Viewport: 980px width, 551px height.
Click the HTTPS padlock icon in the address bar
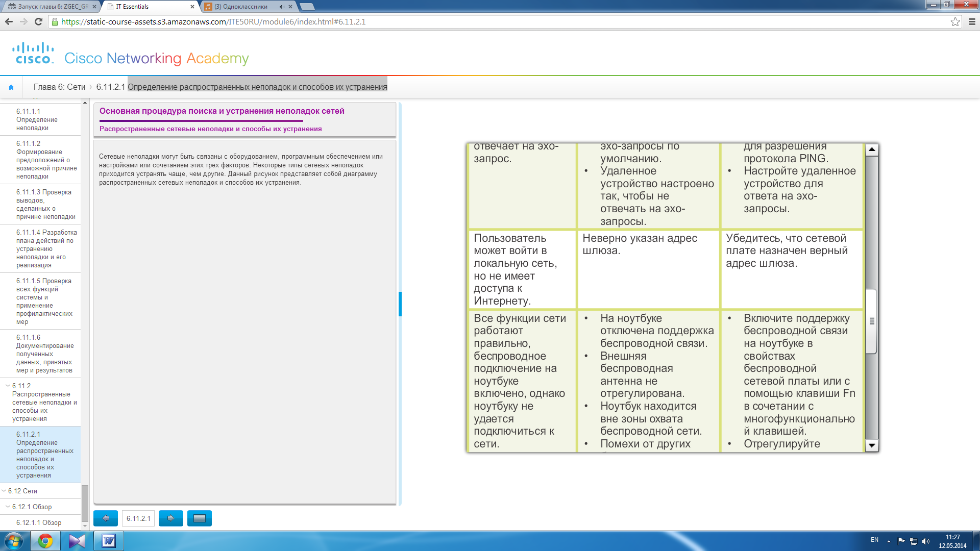click(55, 21)
